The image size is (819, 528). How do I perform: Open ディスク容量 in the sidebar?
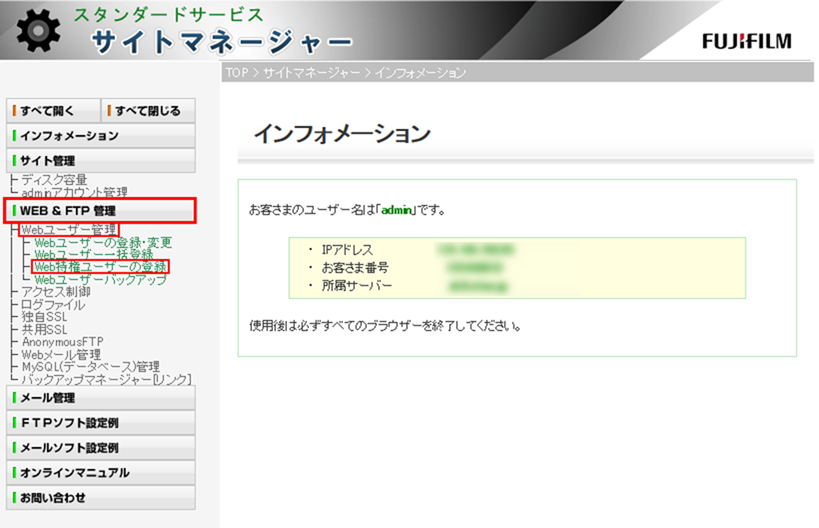pyautogui.click(x=54, y=180)
